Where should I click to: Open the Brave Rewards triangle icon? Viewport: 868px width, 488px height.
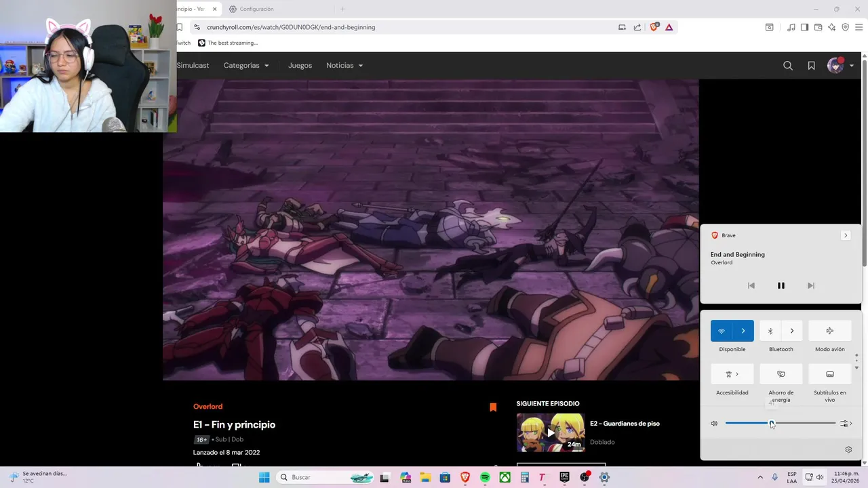(669, 27)
